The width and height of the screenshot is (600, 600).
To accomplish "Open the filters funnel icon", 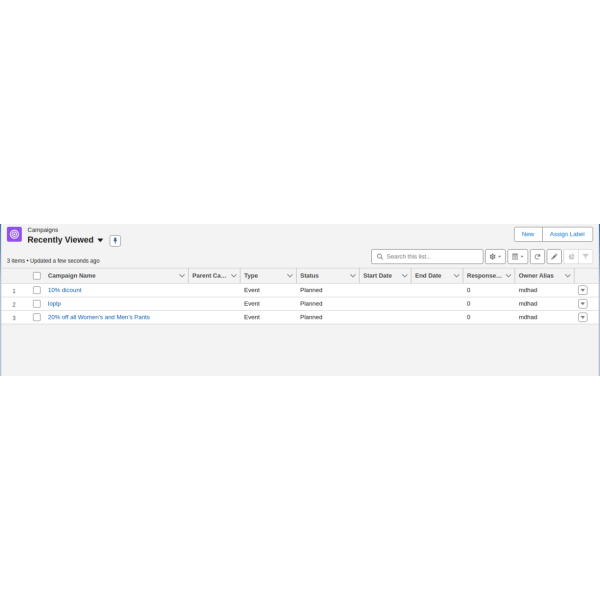I will 586,257.
